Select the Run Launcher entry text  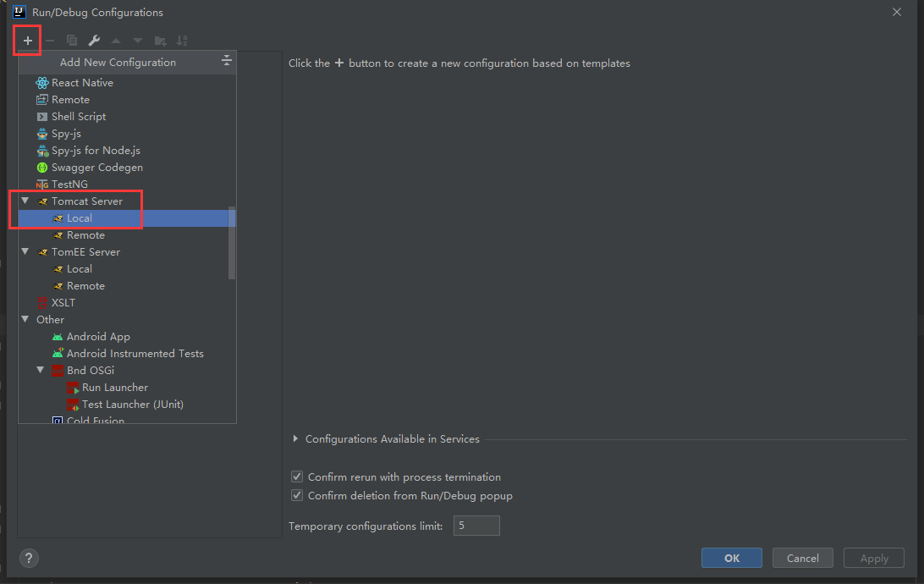tap(115, 387)
